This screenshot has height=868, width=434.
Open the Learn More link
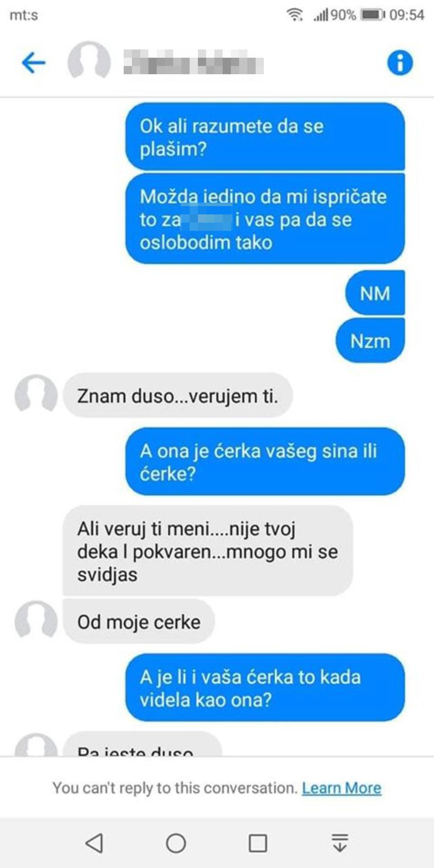pos(342,788)
